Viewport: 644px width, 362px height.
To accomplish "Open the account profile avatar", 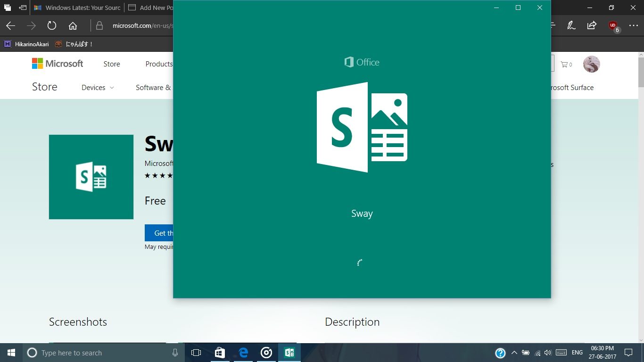I will [591, 64].
